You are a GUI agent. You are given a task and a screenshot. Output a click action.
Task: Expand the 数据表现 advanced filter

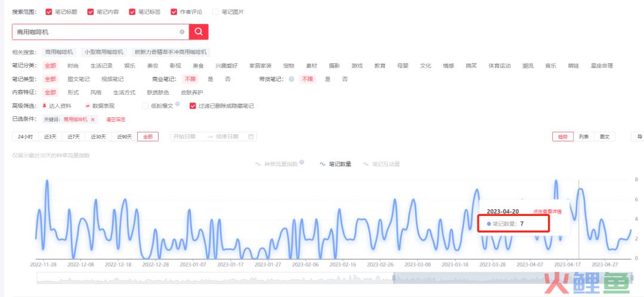coord(100,106)
